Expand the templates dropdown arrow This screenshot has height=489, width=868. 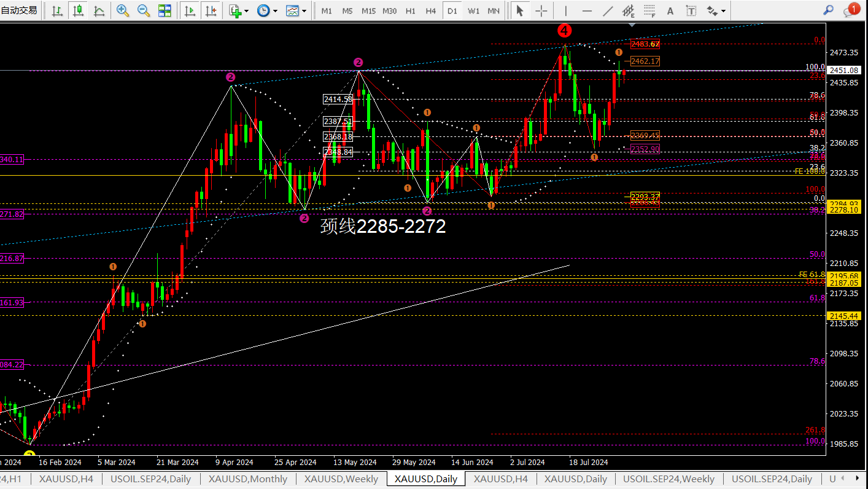point(304,10)
